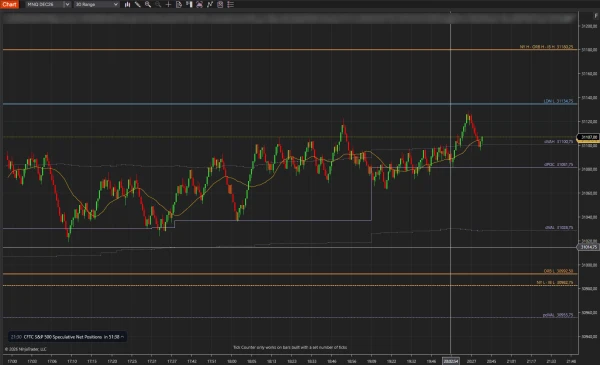Click the 31014.75 price marker on axis

(x=588, y=247)
